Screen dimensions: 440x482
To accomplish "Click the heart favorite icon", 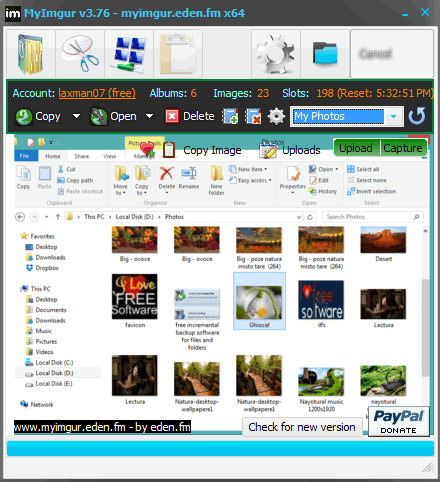I will [x=147, y=149].
